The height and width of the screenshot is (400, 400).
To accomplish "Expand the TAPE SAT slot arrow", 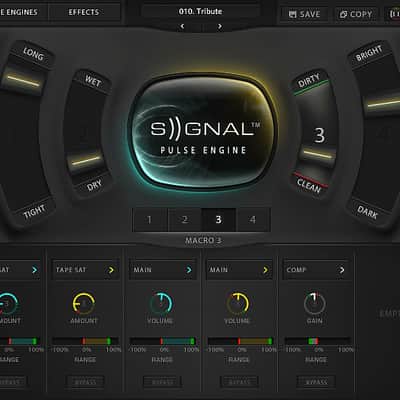I will (x=111, y=270).
